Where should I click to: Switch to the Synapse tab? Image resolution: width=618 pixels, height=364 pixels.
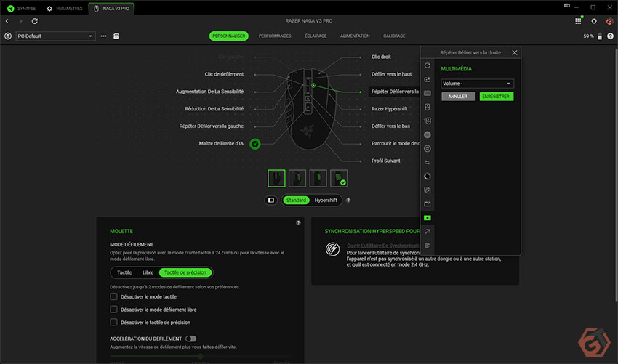tap(22, 8)
